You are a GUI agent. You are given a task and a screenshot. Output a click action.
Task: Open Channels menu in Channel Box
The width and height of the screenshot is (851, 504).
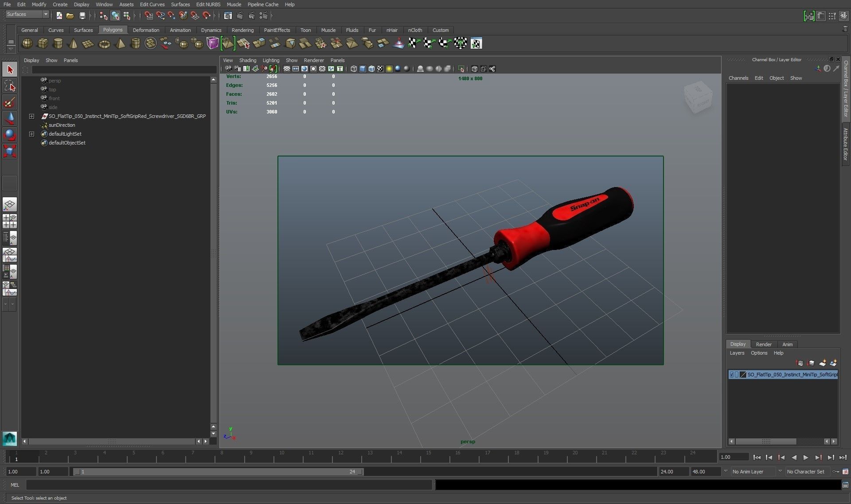(x=738, y=78)
